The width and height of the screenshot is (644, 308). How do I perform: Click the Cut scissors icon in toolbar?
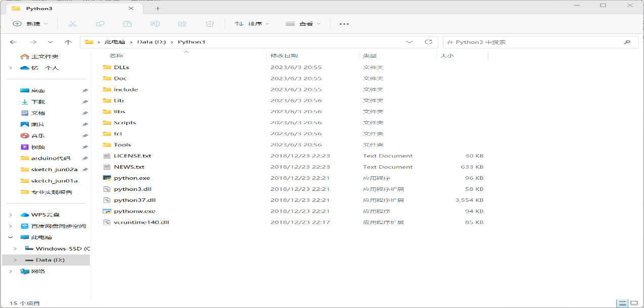[72, 24]
